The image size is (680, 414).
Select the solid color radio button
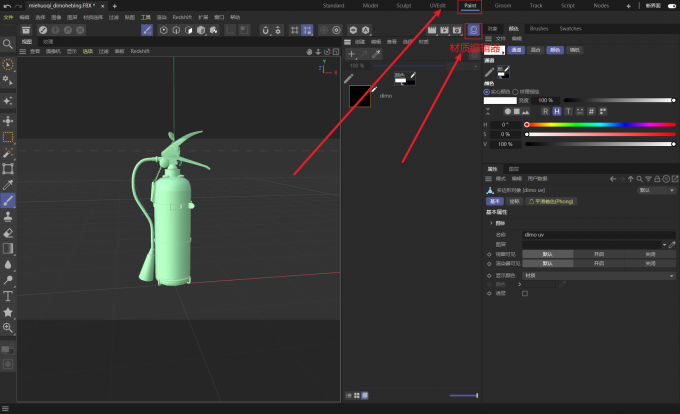(x=487, y=92)
